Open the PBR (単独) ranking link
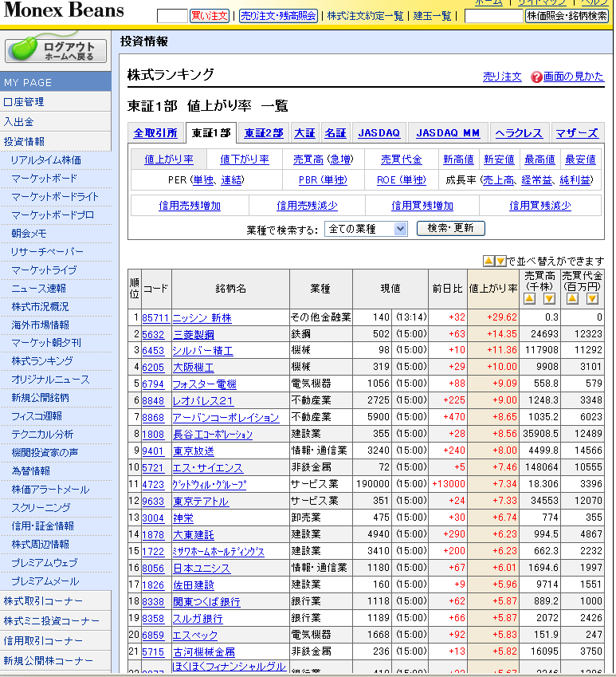Viewport: 616px width, 677px height. pos(323,180)
